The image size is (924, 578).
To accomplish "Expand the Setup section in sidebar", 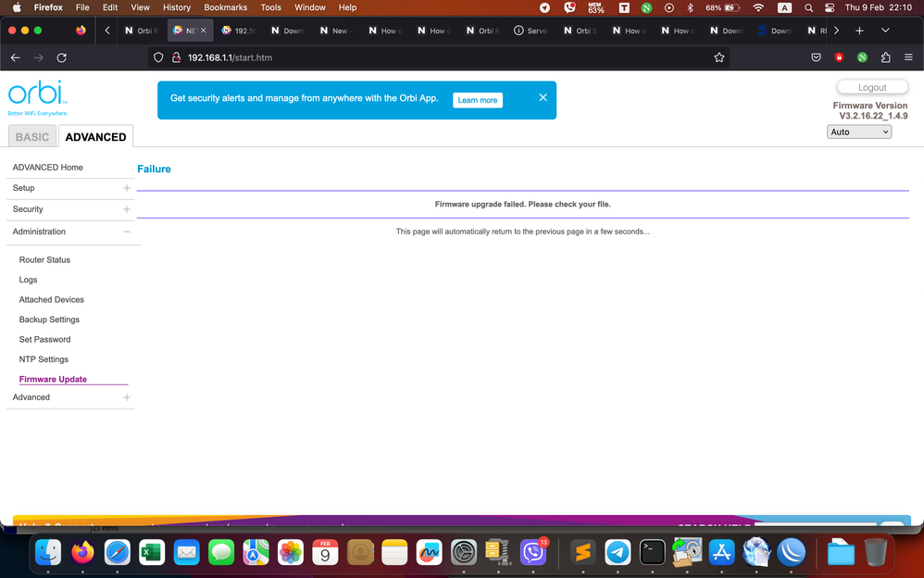I will pos(126,188).
